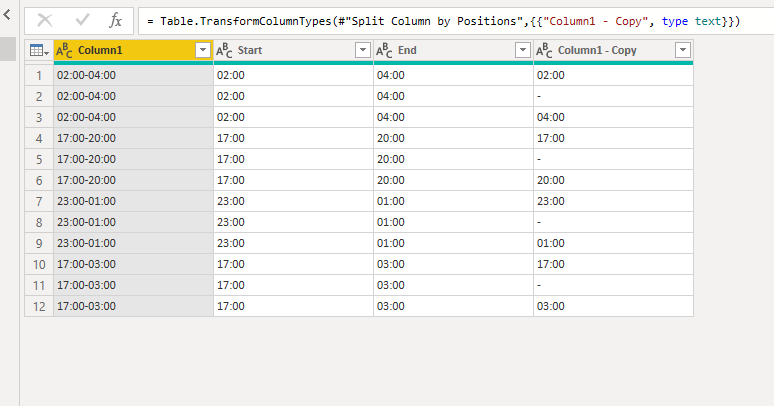Viewport: 774px width, 406px height.
Task: Click the 17:00-20:00 cell in row 5
Action: (x=133, y=159)
